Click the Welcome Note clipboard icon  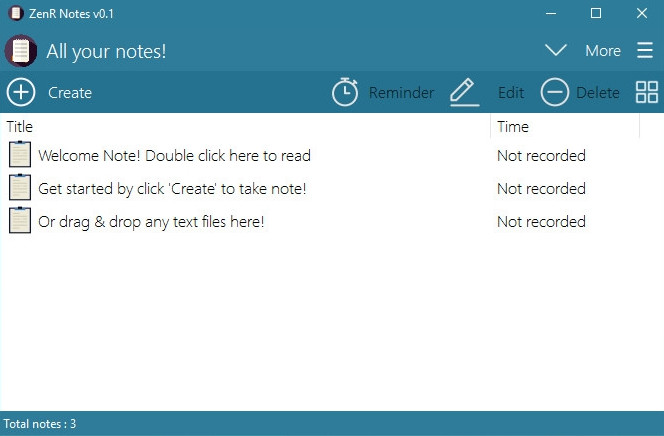[20, 154]
